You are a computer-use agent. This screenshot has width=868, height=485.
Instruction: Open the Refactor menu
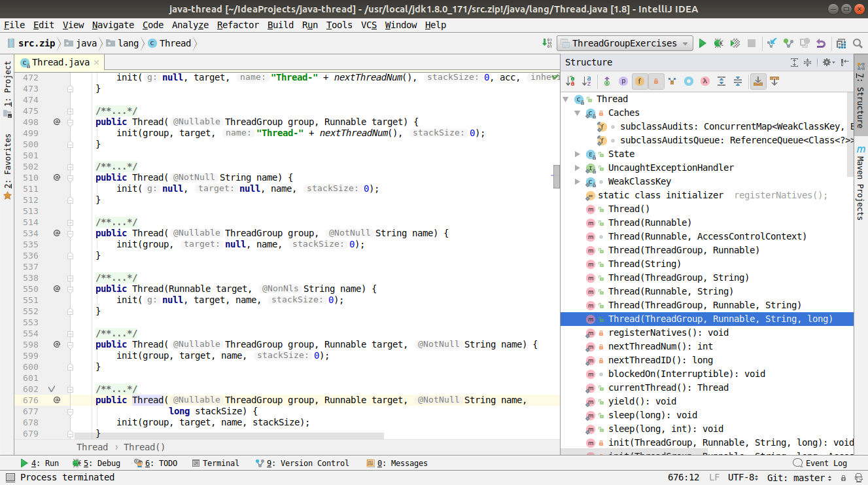click(238, 25)
